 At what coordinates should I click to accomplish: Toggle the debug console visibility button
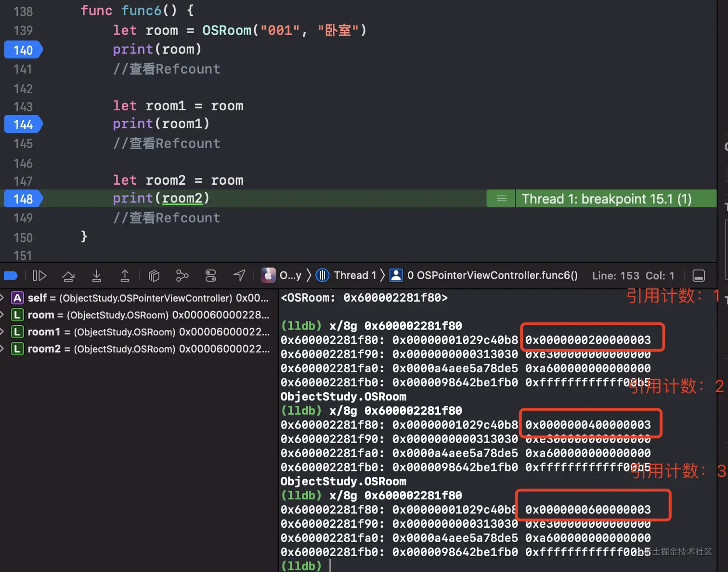(x=699, y=276)
